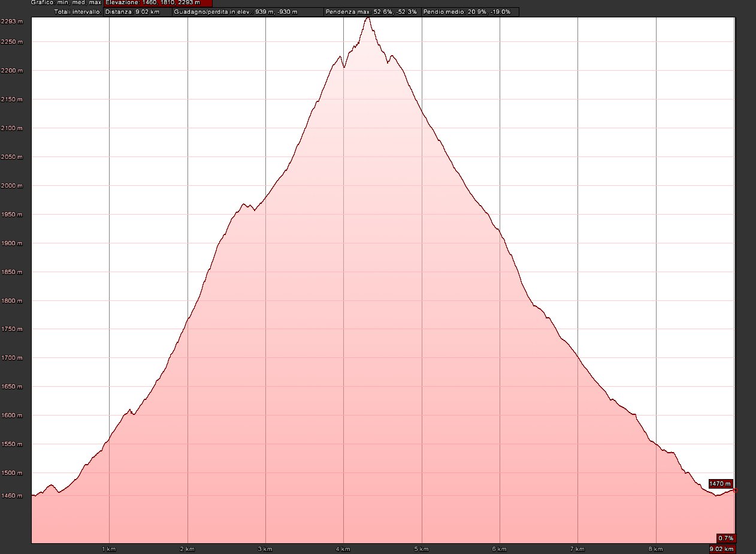Click the 2000 m elevation axis label

[12, 186]
